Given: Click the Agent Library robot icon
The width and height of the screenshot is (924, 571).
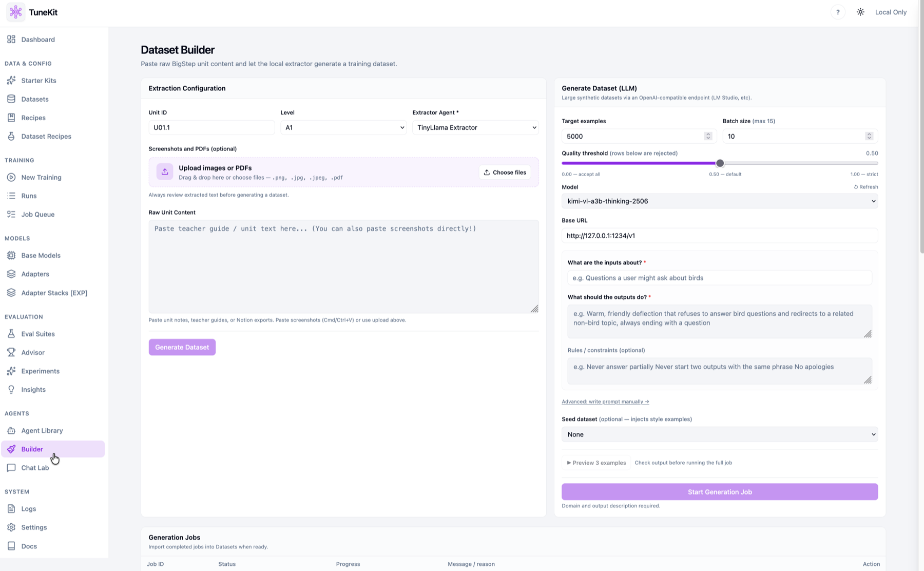Looking at the screenshot, I should 11,430.
